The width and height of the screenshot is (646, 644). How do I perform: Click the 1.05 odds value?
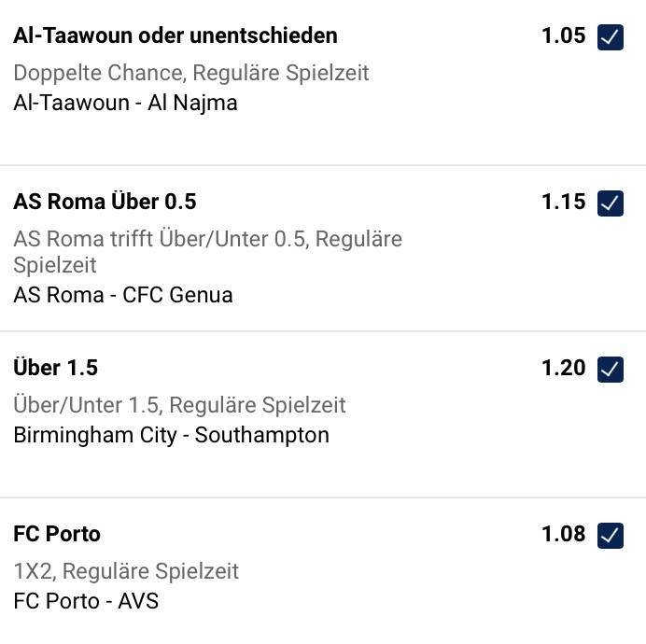564,36
